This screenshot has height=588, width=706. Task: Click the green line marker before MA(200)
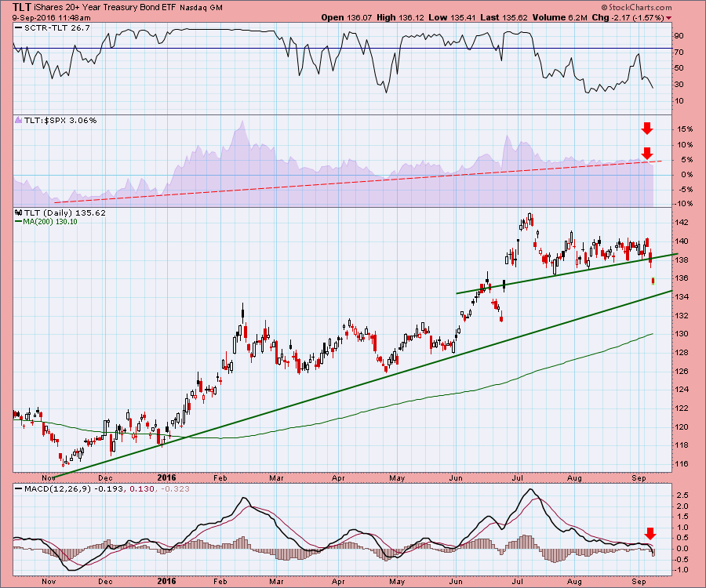pyautogui.click(x=18, y=222)
